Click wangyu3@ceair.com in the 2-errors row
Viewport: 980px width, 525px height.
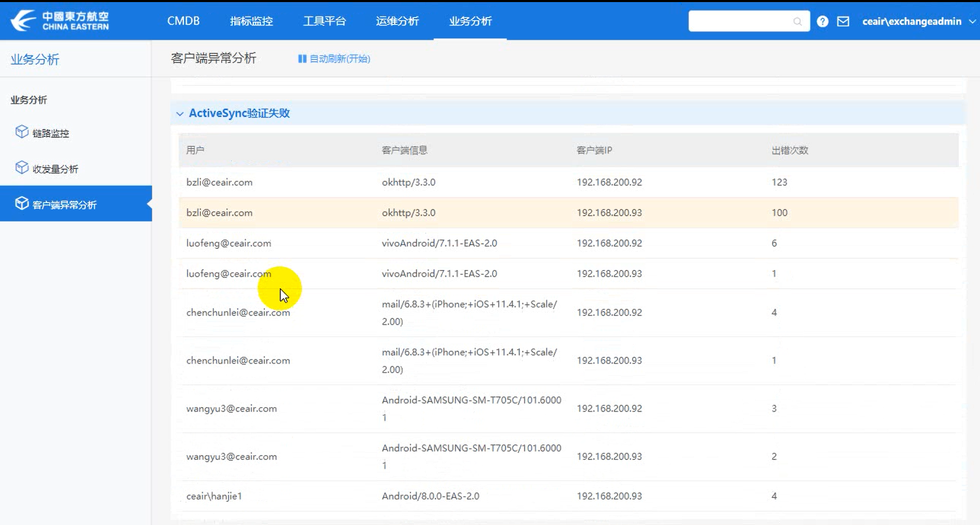[232, 457]
